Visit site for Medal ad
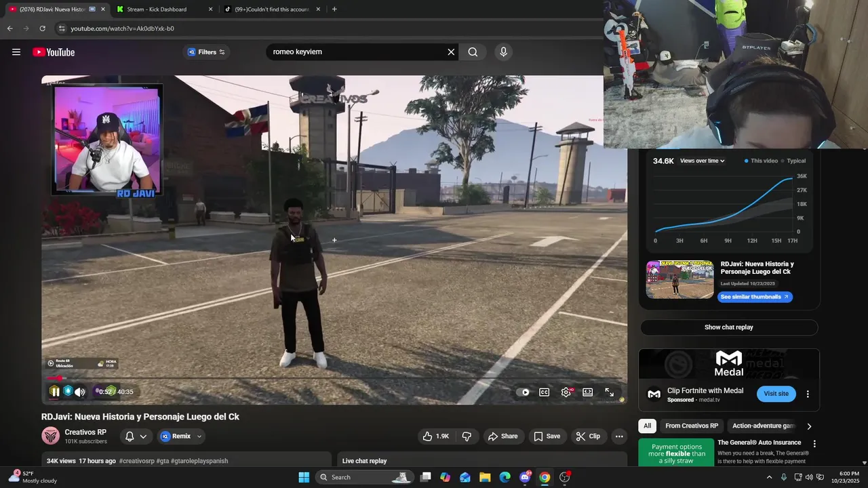868x488 pixels. (776, 394)
